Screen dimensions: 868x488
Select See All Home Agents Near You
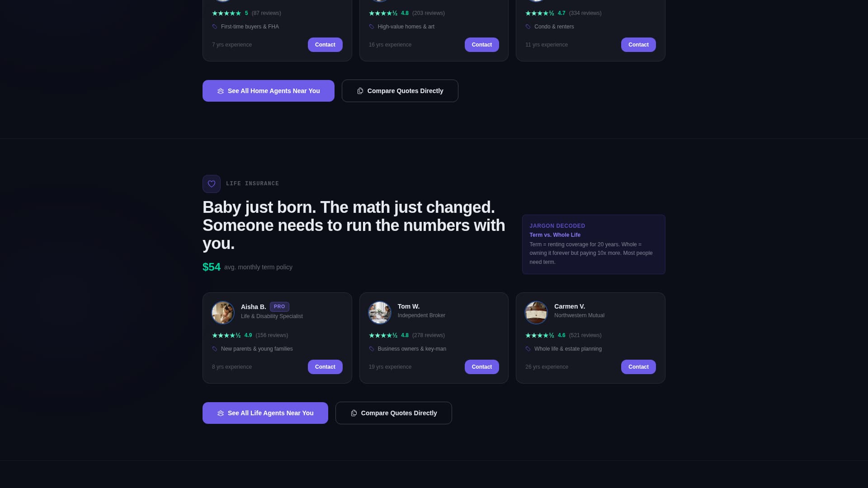point(268,91)
